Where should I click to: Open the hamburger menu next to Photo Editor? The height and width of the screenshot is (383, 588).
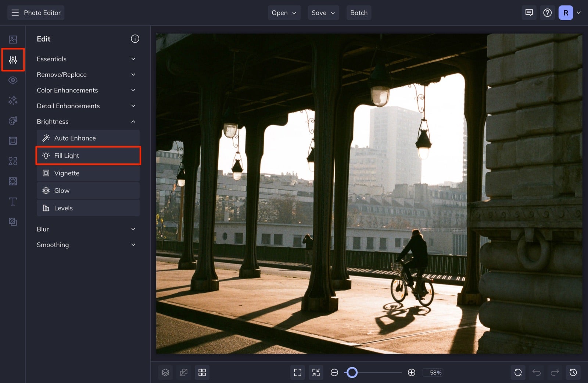pos(15,13)
